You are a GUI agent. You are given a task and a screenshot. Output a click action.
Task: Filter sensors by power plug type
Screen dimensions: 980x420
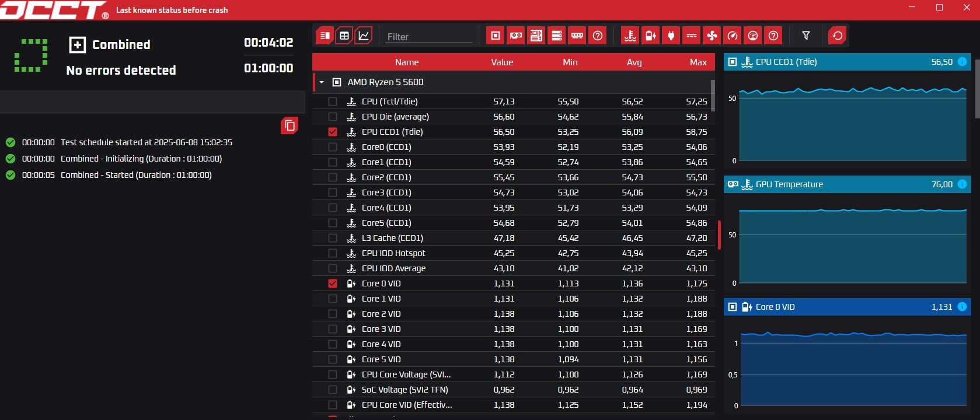click(x=671, y=36)
